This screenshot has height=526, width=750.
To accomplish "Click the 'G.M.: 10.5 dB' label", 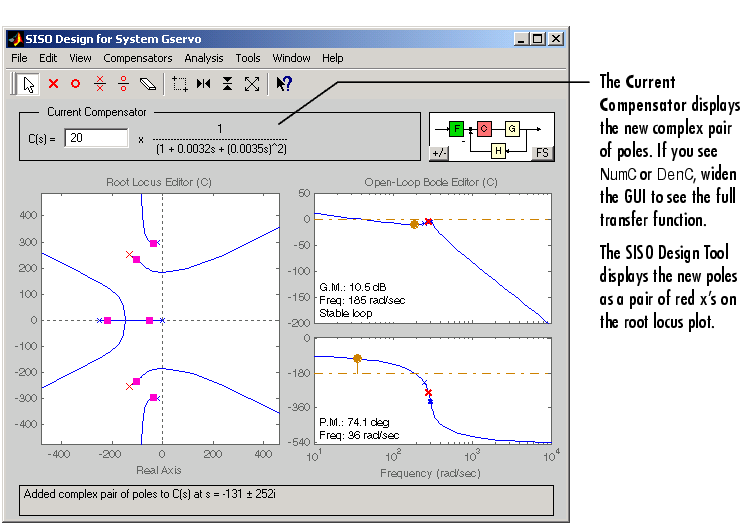I will click(x=353, y=287).
